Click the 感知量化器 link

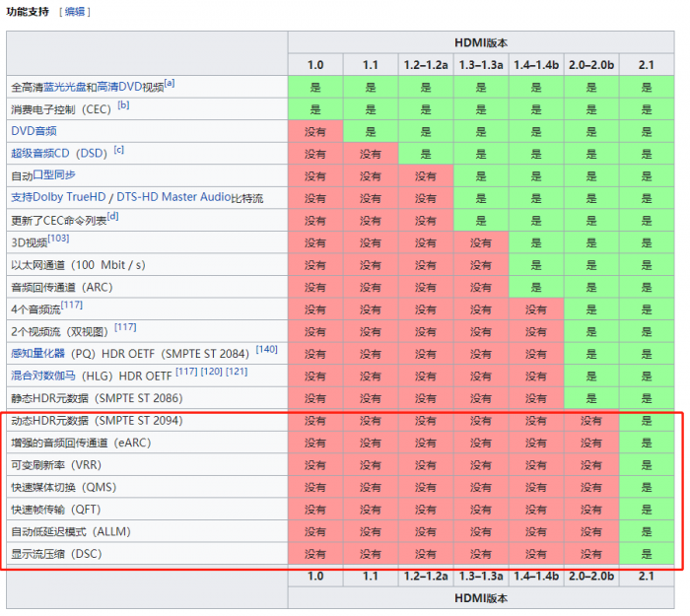[37, 353]
